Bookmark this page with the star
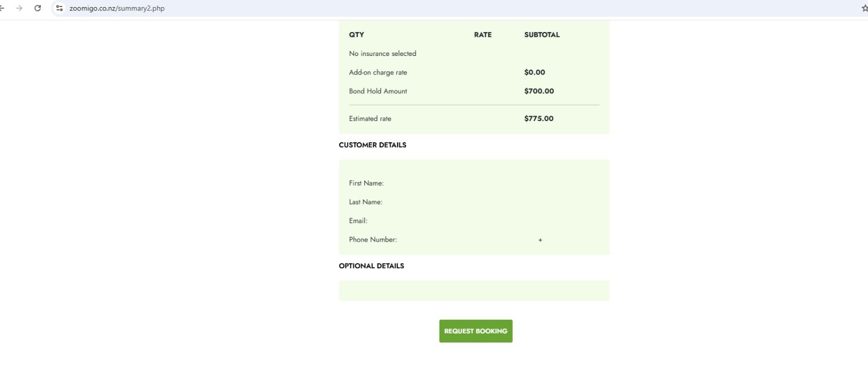The image size is (868, 373). [x=864, y=8]
